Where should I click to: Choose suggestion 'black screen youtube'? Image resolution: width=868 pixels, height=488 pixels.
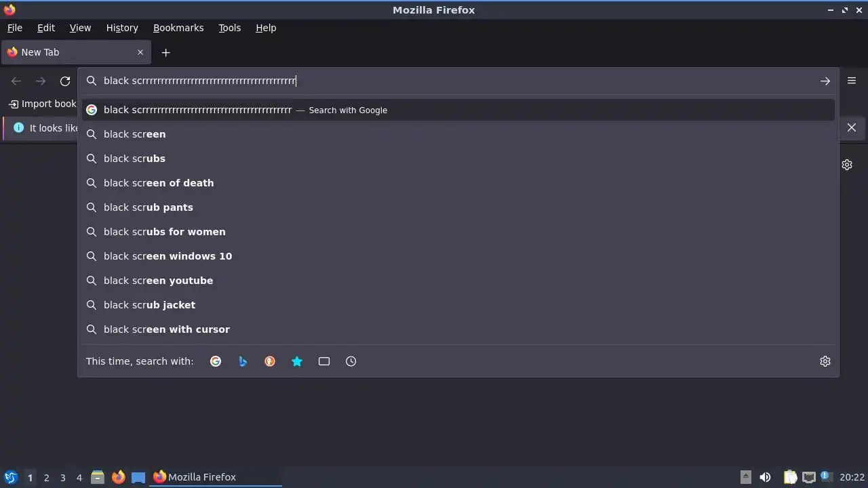tap(458, 281)
